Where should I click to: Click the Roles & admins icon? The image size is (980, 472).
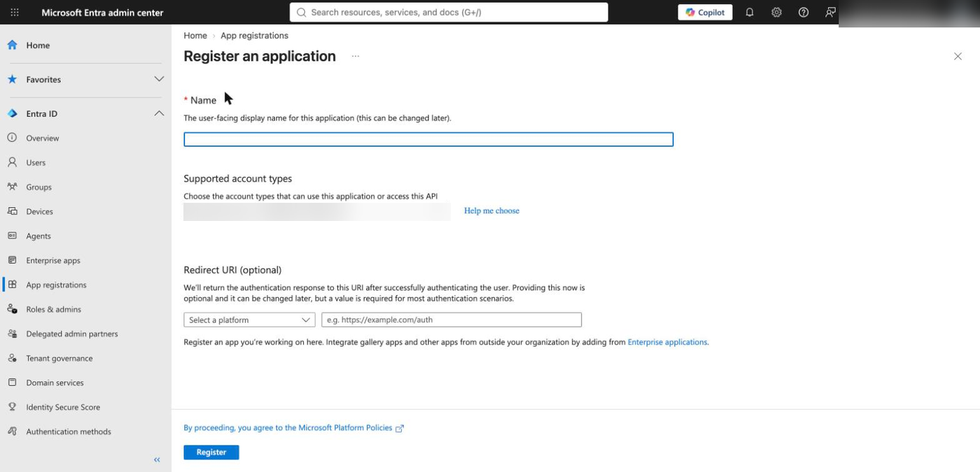[12, 309]
